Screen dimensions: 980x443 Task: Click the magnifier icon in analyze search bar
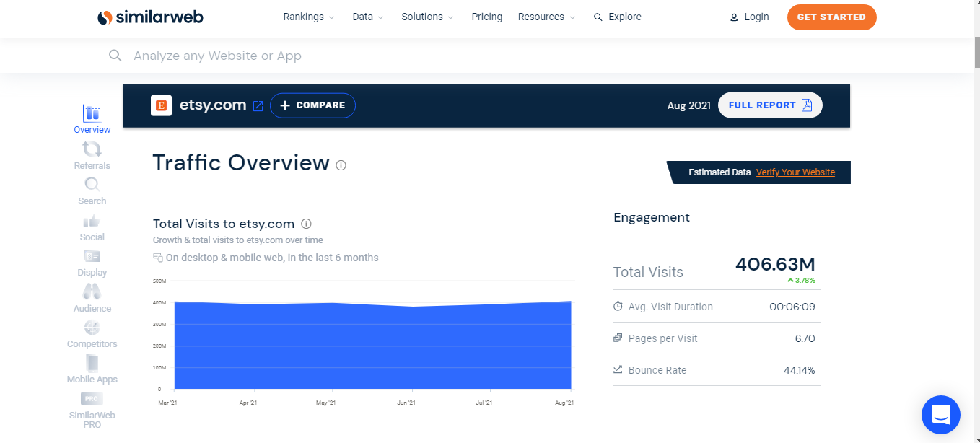tap(115, 56)
